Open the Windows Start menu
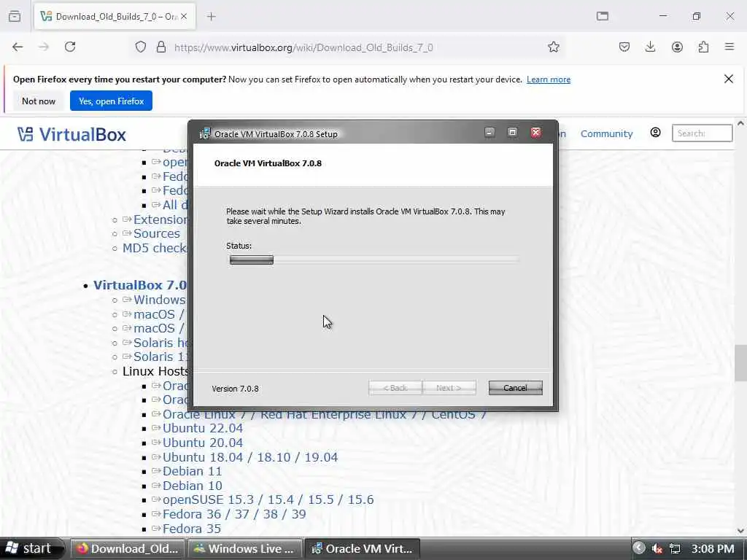Viewport: 747px width, 560px height. (x=31, y=548)
